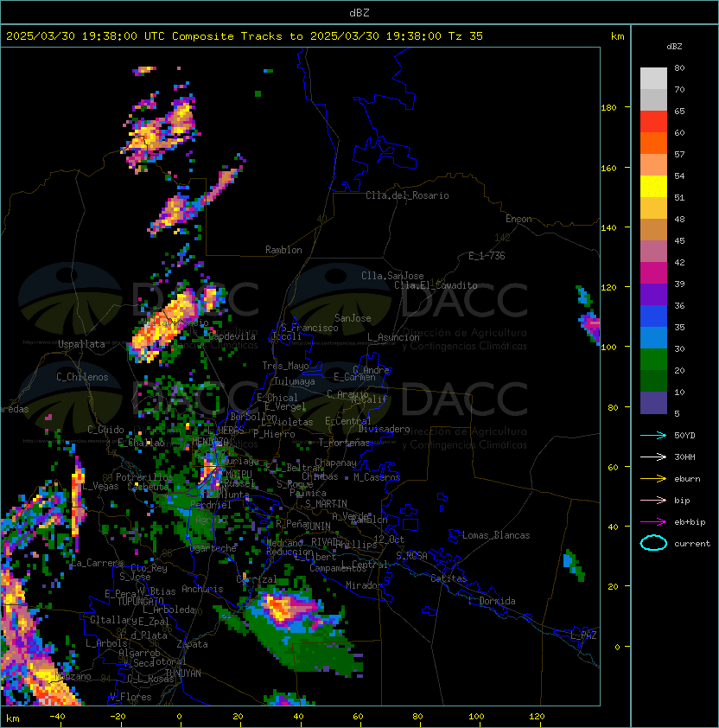Screen dimensions: 719x728
Task: Click the -40 km tick on horizontal axis
Action: click(x=57, y=717)
